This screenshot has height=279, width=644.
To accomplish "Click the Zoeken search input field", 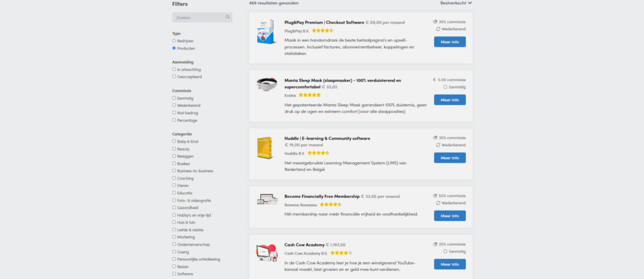I will click(202, 17).
